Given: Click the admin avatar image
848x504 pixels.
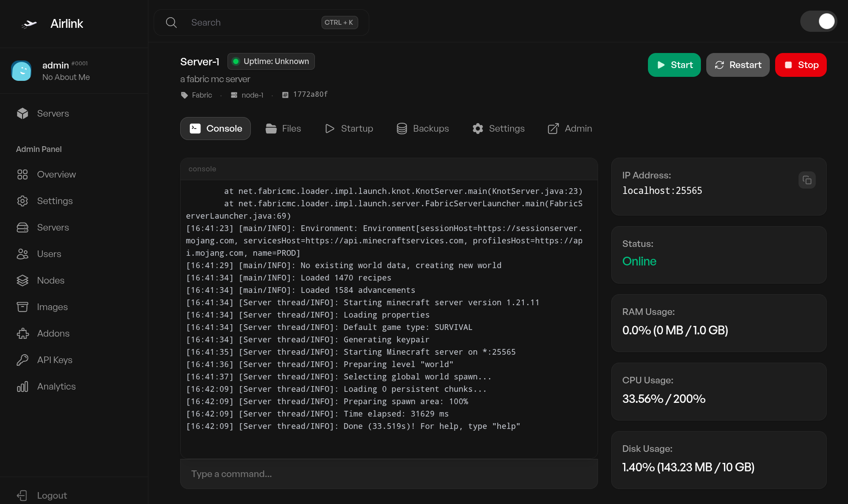Looking at the screenshot, I should point(21,71).
